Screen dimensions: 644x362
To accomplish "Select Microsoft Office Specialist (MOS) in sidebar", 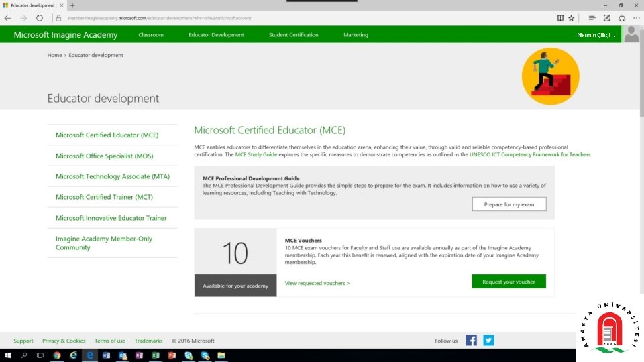I will pyautogui.click(x=105, y=156).
